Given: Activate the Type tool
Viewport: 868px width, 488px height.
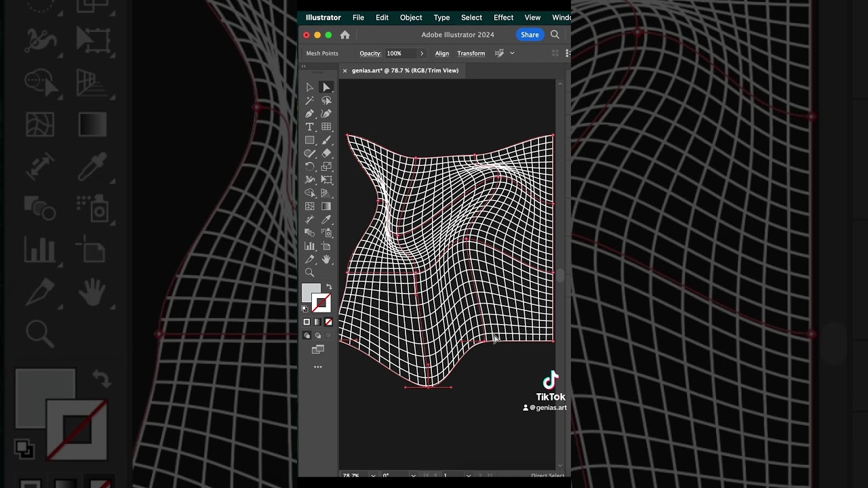Looking at the screenshot, I should tap(310, 127).
